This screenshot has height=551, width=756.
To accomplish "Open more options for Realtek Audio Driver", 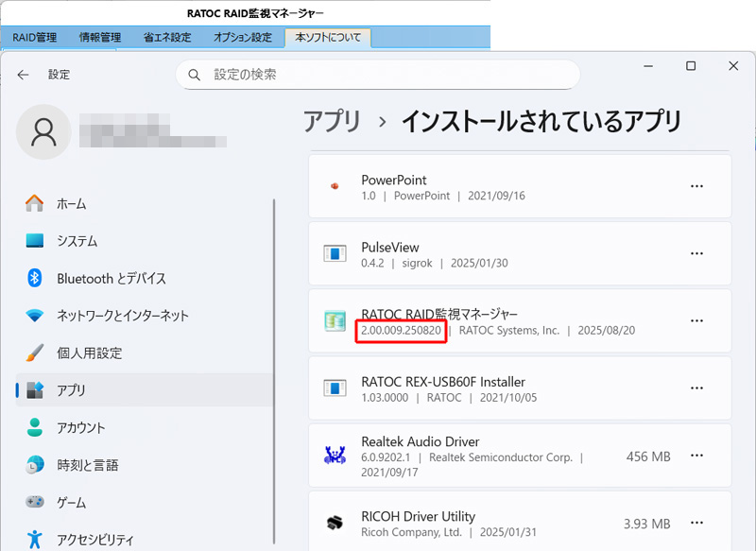I will point(696,456).
